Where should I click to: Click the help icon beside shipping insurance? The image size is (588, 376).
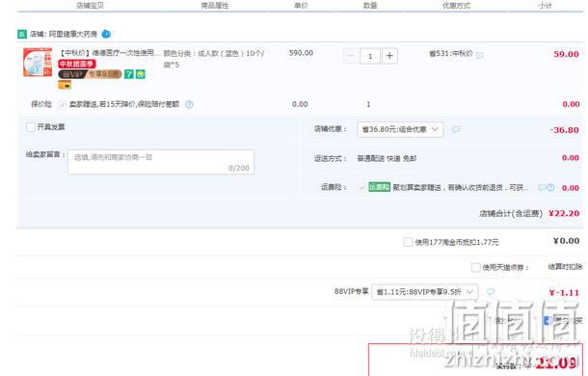[x=550, y=188]
